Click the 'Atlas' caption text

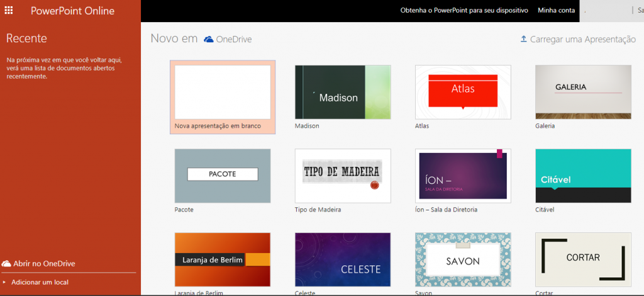tap(422, 126)
